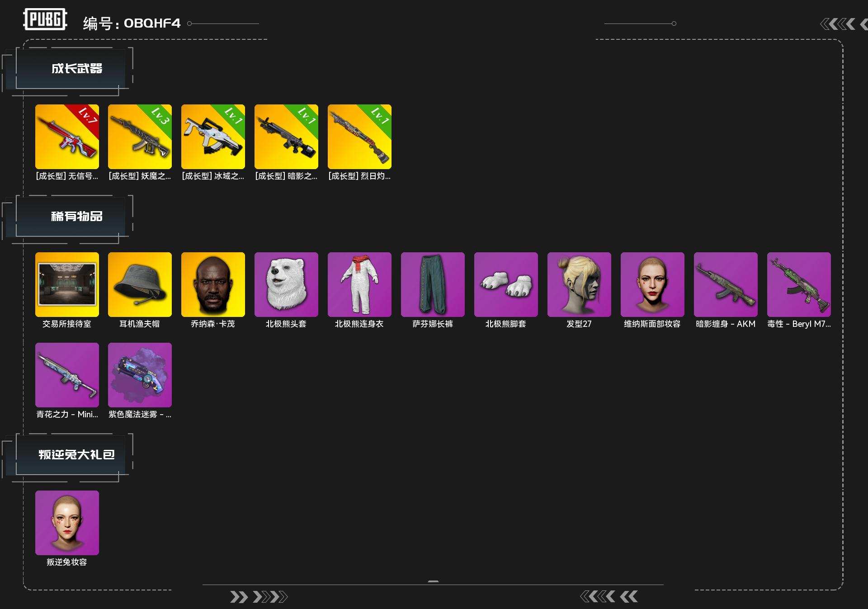Select the blonde bun Hairstyle 27 icon
This screenshot has height=609, width=868.
[579, 284]
